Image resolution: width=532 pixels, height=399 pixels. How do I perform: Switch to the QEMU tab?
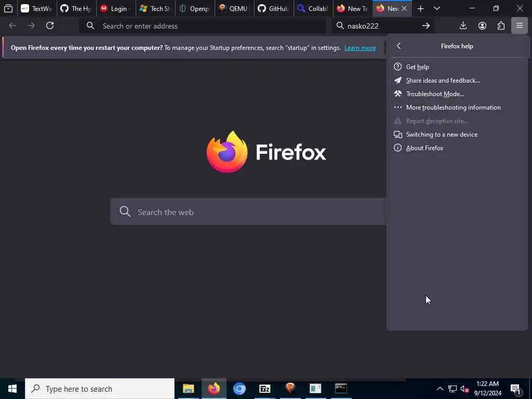coord(234,8)
